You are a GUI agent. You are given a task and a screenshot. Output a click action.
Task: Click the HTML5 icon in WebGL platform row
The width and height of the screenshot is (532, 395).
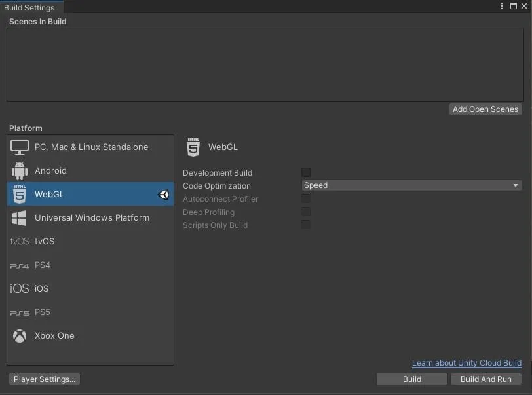click(x=20, y=194)
